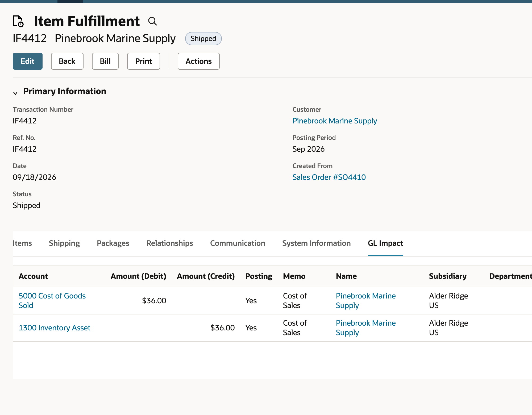Screen dimensions: 532x415
Task: Click the Posting column header
Action: pyautogui.click(x=259, y=276)
